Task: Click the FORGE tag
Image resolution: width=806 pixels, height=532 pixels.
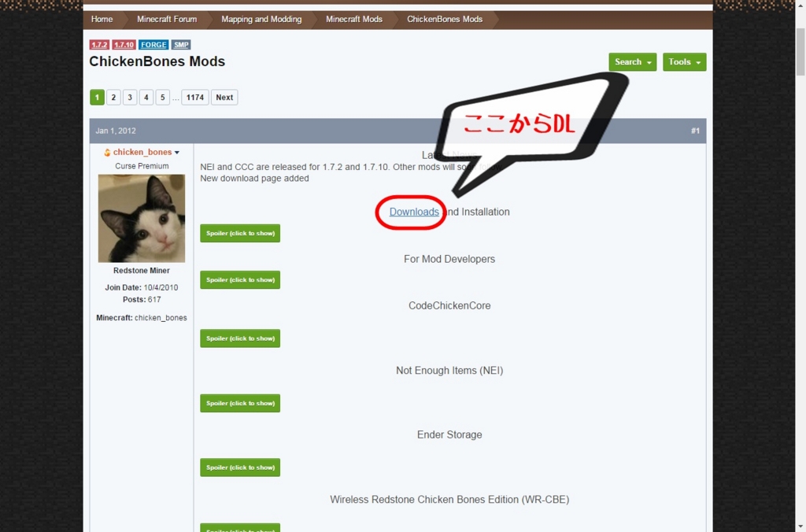Action: (x=153, y=45)
